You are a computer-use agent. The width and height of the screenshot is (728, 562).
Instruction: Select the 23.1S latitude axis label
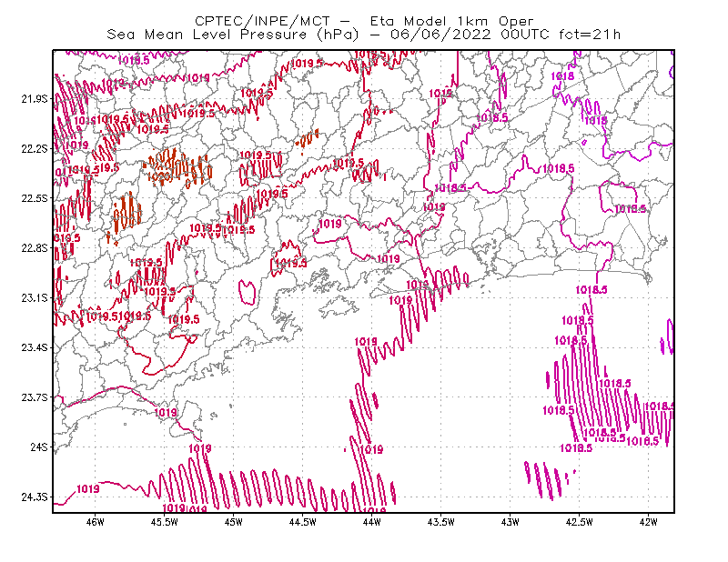click(x=35, y=297)
